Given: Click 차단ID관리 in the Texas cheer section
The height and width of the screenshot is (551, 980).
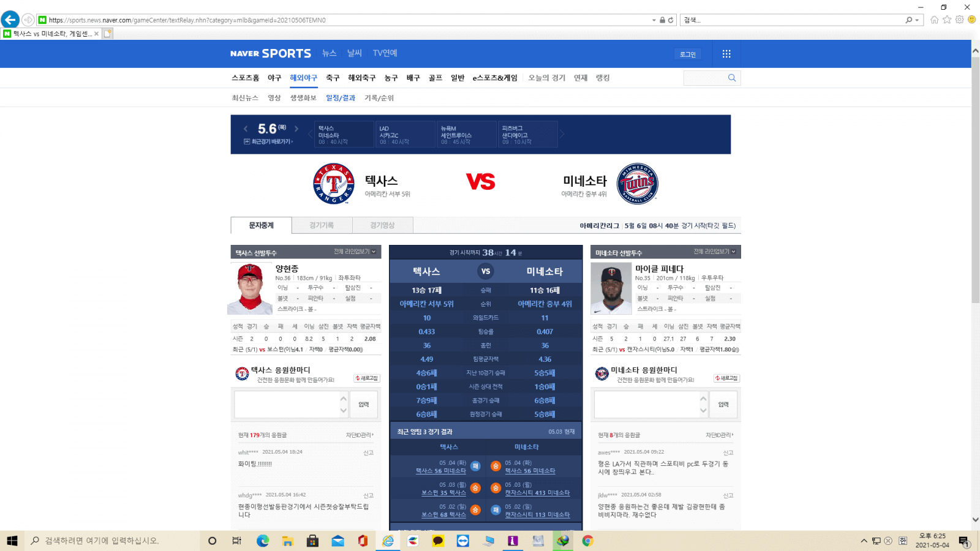Looking at the screenshot, I should [x=360, y=435].
